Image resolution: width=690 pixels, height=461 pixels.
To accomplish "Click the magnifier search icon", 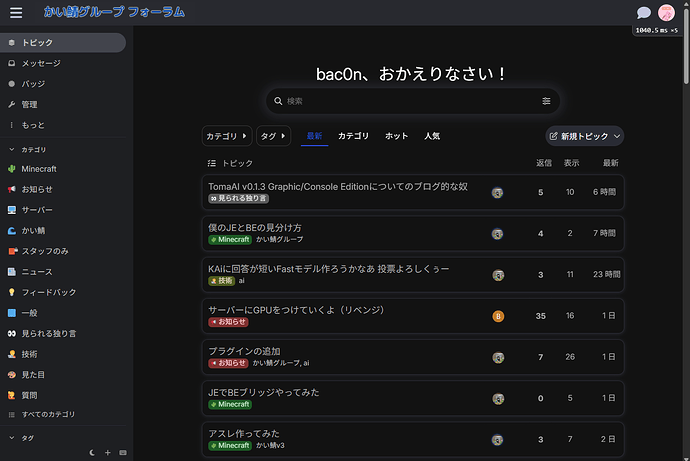I will (278, 101).
